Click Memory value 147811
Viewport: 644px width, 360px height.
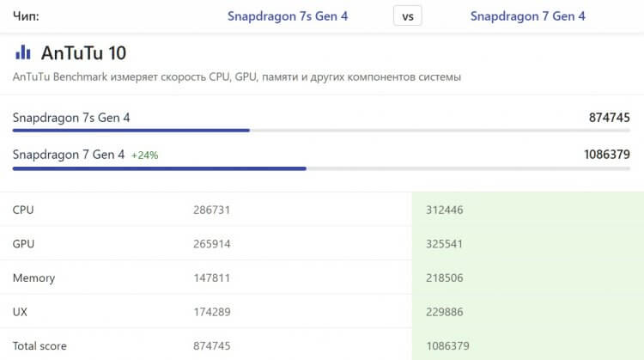pyautogui.click(x=211, y=278)
